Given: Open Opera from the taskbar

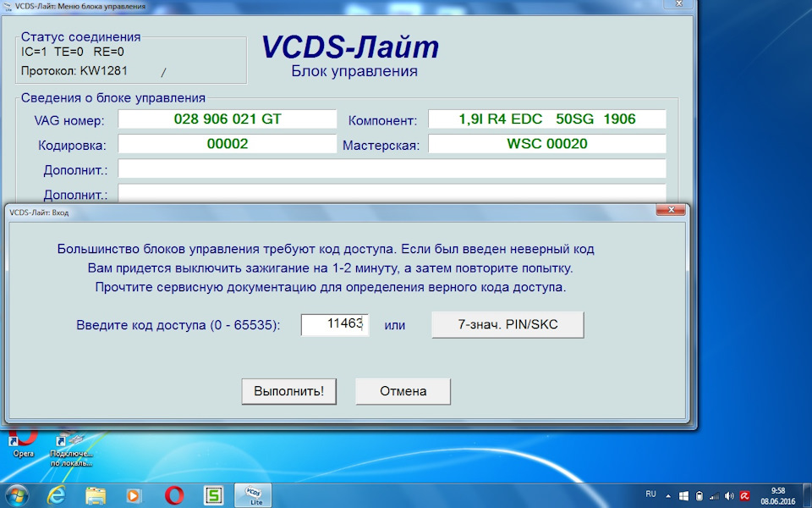Looking at the screenshot, I should point(174,495).
